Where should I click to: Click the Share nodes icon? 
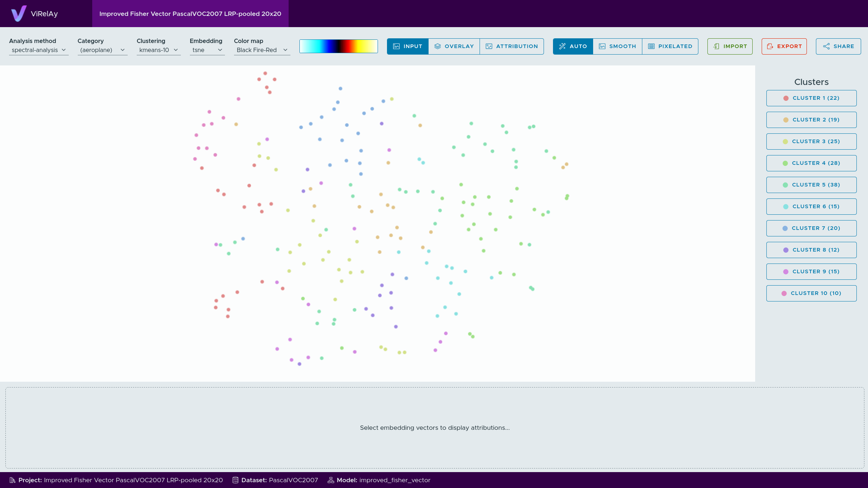coord(826,46)
